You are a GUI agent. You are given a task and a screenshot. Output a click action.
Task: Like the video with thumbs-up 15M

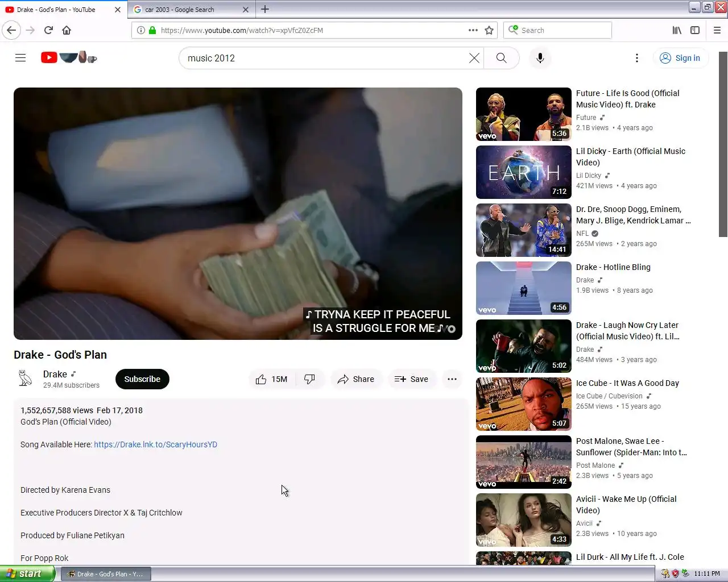click(272, 379)
